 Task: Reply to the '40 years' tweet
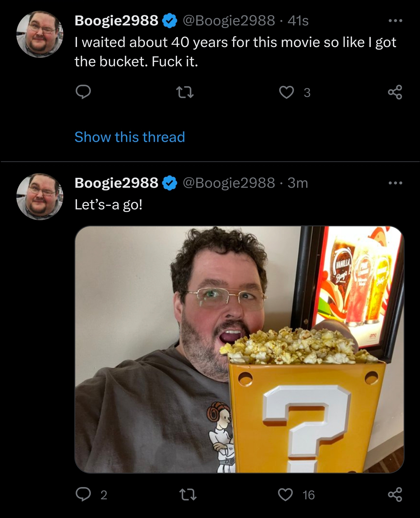pyautogui.click(x=83, y=92)
